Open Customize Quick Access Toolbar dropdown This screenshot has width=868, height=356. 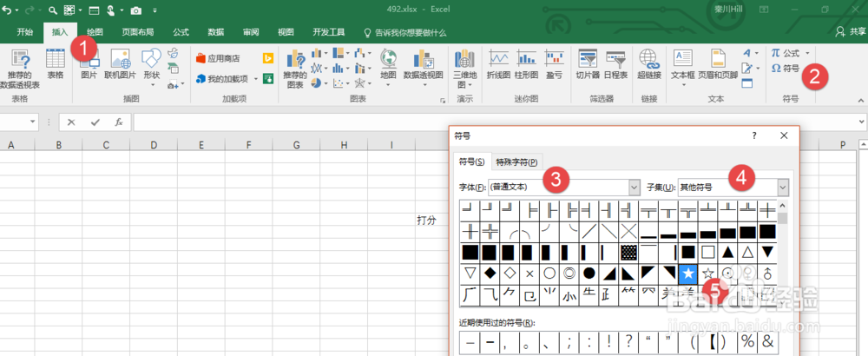155,10
